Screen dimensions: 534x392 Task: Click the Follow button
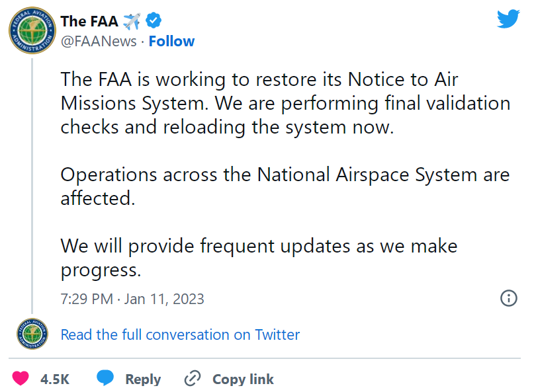click(x=171, y=41)
